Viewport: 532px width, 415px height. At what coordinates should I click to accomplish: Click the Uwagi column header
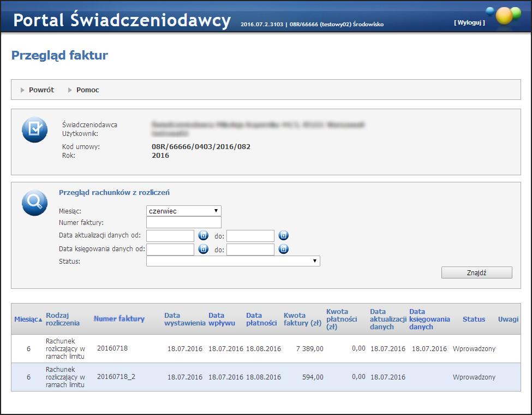[508, 319]
